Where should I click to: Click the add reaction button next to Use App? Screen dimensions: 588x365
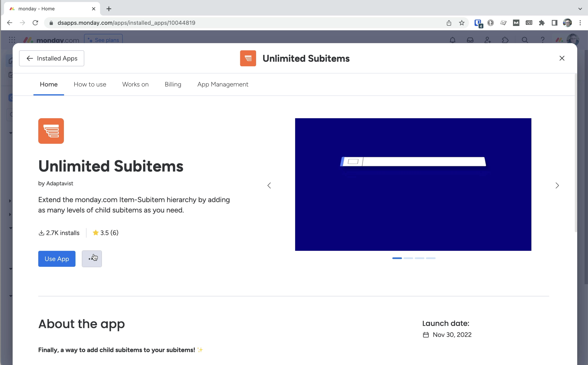point(92,258)
